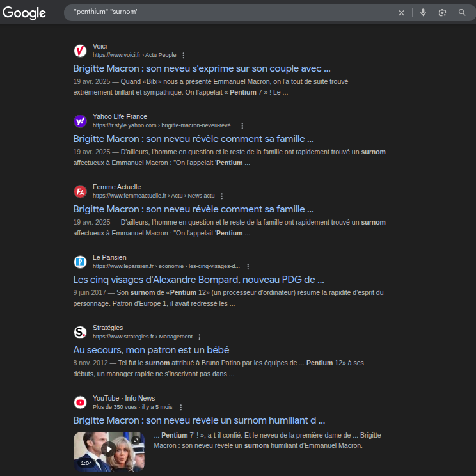Click the Le Parisien favicon
Image resolution: width=476 pixels, height=476 pixels.
pyautogui.click(x=80, y=262)
